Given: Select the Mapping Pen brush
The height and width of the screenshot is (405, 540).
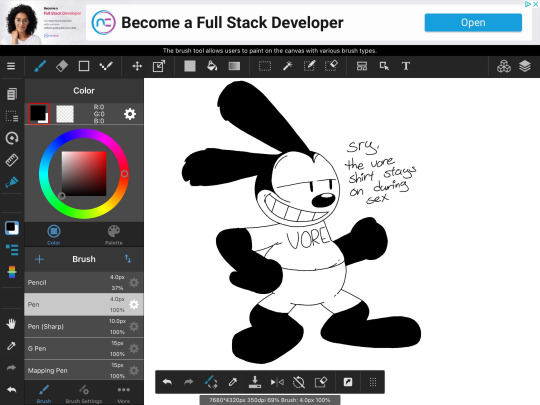Looking at the screenshot, I should 84,370.
